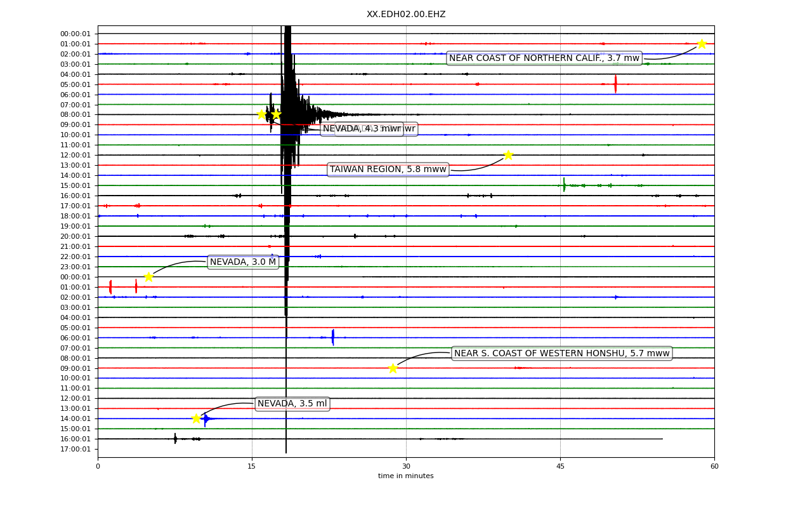Click the green spike on the 15:00:01 trace
The width and height of the screenshot is (812, 508).
point(564,185)
